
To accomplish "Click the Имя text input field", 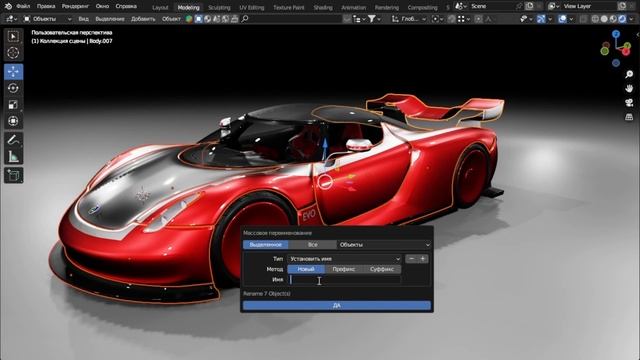I will click(344, 280).
